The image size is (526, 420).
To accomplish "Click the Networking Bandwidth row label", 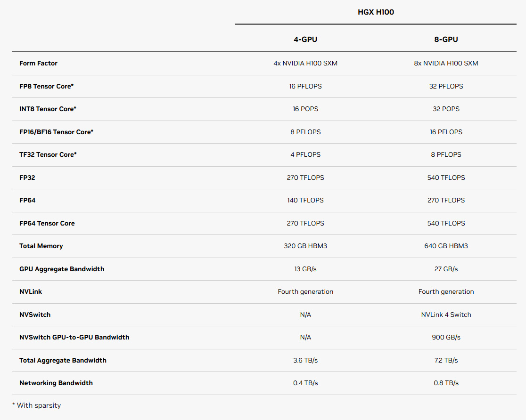I will tap(56, 383).
